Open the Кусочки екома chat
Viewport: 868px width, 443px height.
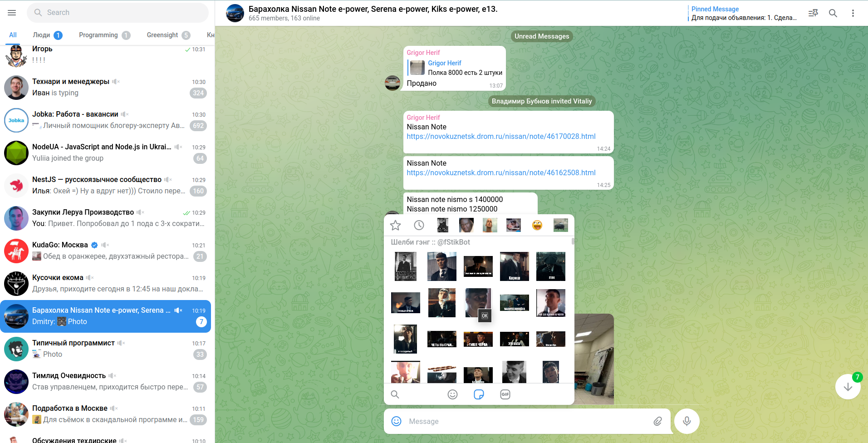click(x=106, y=284)
